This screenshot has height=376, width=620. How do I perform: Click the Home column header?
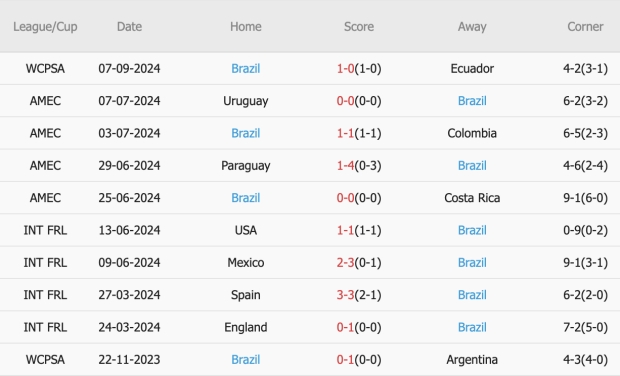246,26
